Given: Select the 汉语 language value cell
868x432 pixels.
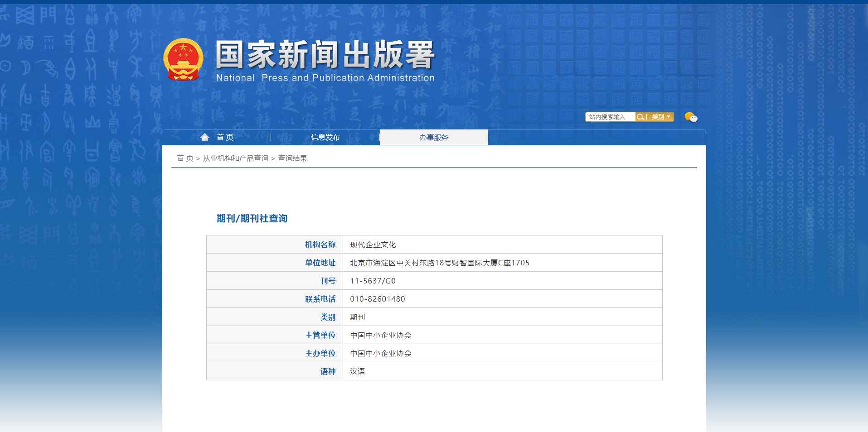Looking at the screenshot, I should [358, 371].
